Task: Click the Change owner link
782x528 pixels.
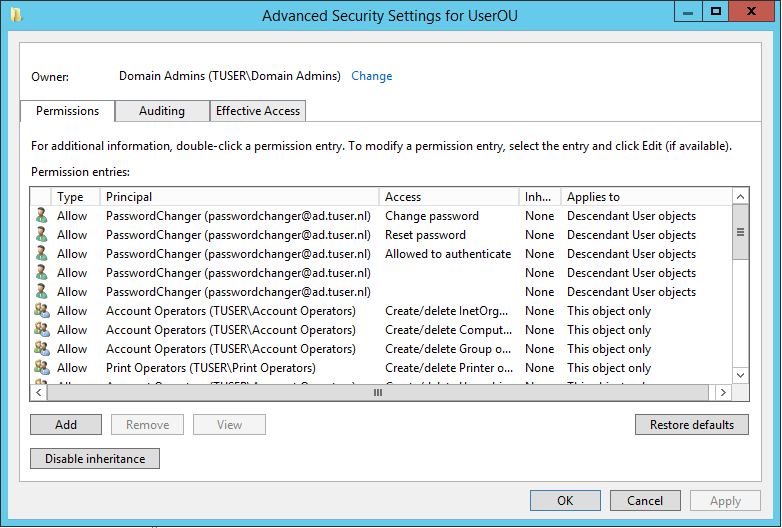Action: point(372,76)
